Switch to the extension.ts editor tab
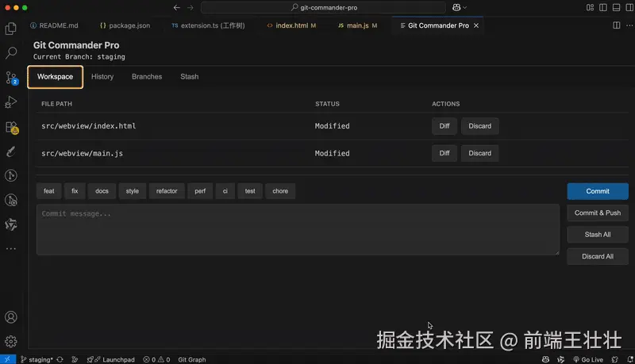This screenshot has width=635, height=364. 208,25
